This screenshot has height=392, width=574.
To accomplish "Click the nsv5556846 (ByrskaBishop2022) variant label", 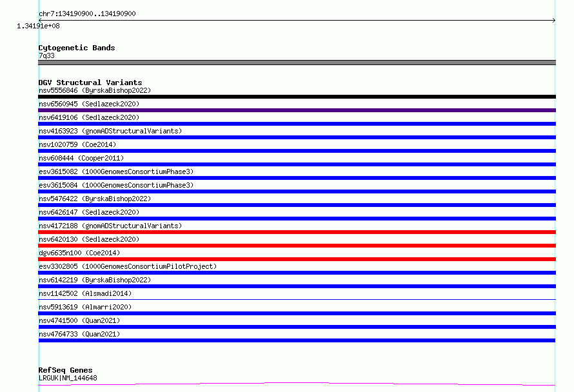I will click(x=95, y=90).
